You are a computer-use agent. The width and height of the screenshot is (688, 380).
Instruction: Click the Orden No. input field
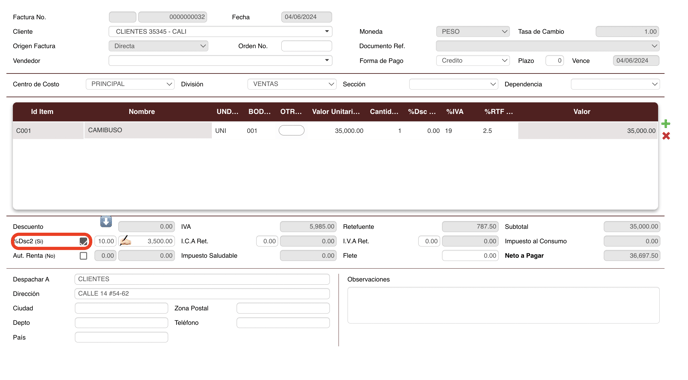click(x=307, y=46)
